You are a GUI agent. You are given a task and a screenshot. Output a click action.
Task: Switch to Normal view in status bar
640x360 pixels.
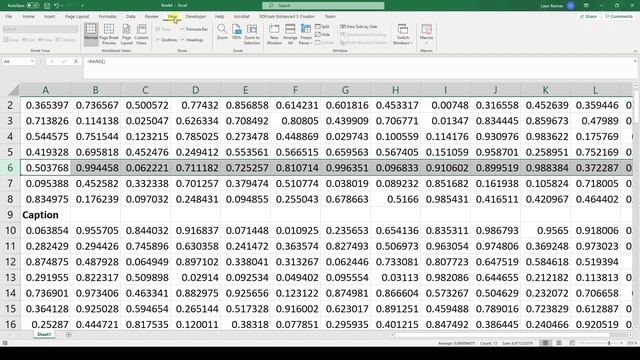pyautogui.click(x=545, y=343)
